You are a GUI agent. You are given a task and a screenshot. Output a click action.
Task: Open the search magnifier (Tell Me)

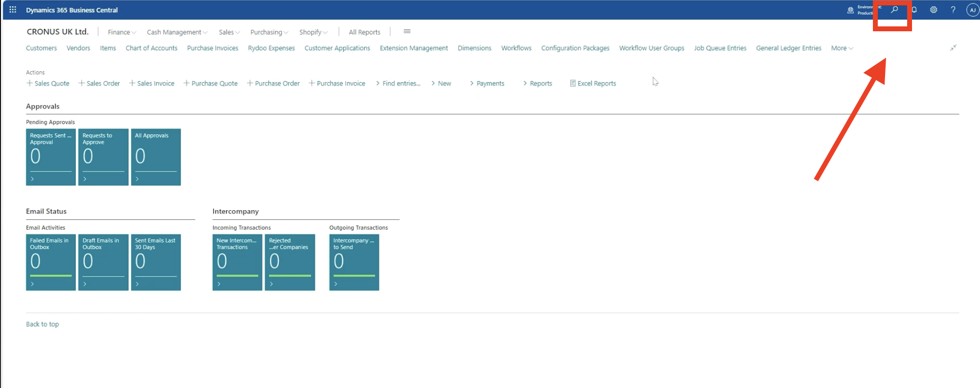894,10
